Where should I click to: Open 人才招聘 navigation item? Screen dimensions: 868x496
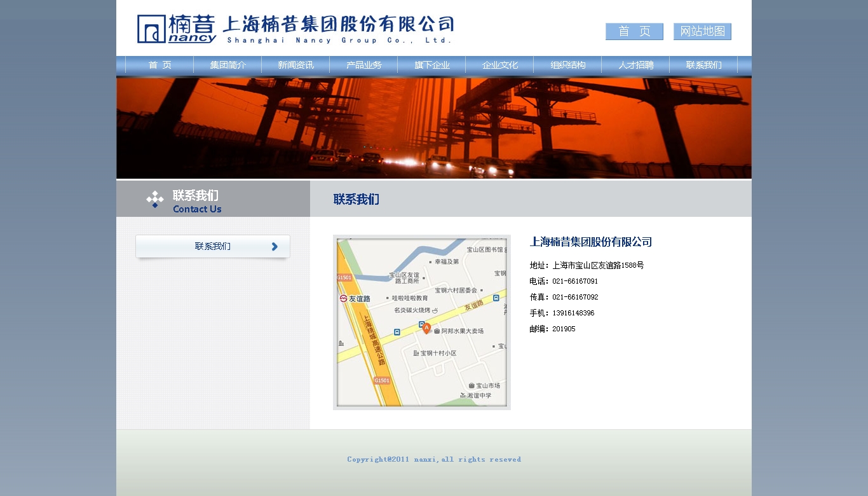pos(635,65)
